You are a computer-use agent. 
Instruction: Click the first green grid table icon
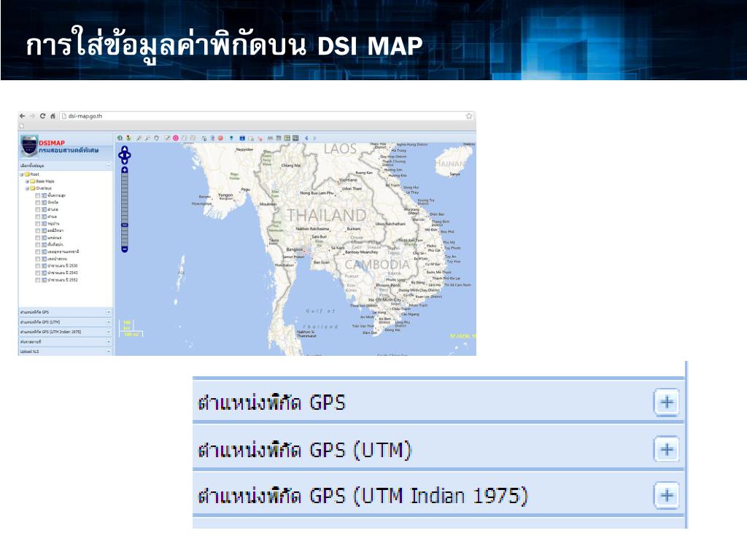[287, 138]
